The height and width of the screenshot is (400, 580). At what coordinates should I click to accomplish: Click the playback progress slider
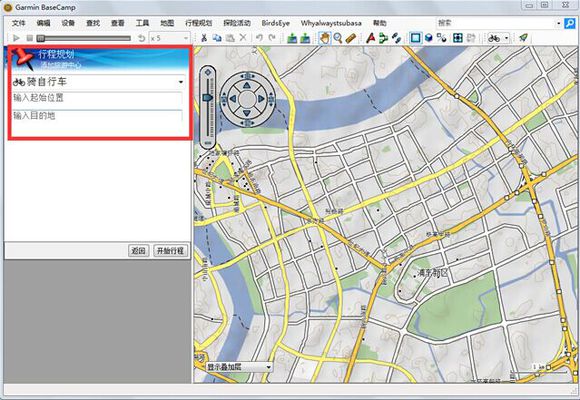pos(84,38)
